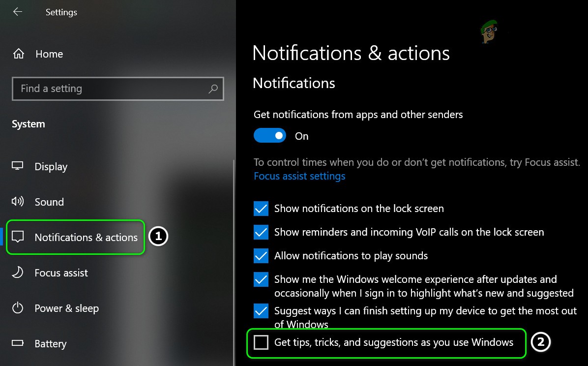Screen dimensions: 588x366
Task: Select the Focus assist crescent moon icon
Action: tap(18, 273)
